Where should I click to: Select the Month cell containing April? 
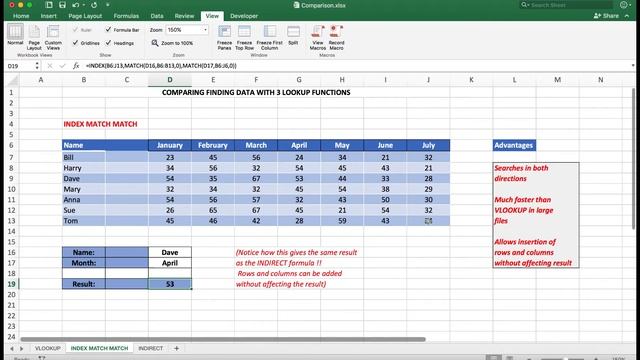click(x=170, y=263)
